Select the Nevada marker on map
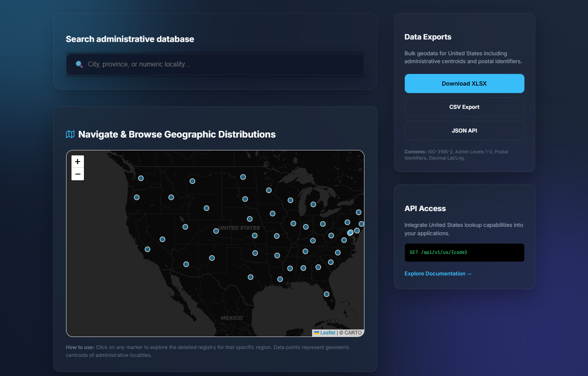The height and width of the screenshot is (376, 588). tap(162, 239)
